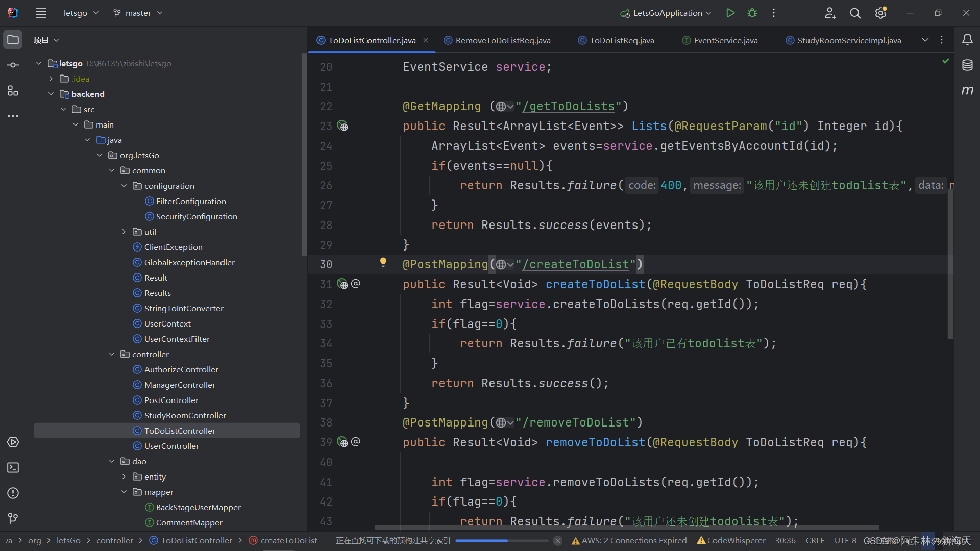Start debugging with the bug icon
The height and width of the screenshot is (551, 980).
tap(752, 13)
